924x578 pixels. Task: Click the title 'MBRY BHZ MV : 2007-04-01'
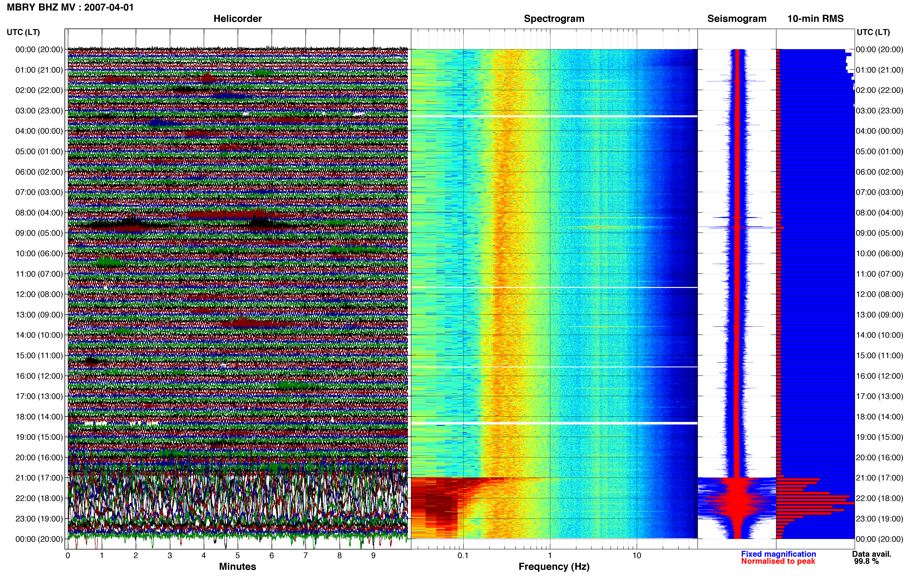click(x=70, y=7)
